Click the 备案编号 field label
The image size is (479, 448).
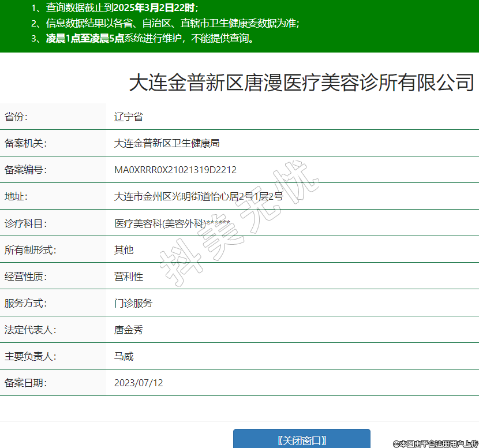coord(25,170)
